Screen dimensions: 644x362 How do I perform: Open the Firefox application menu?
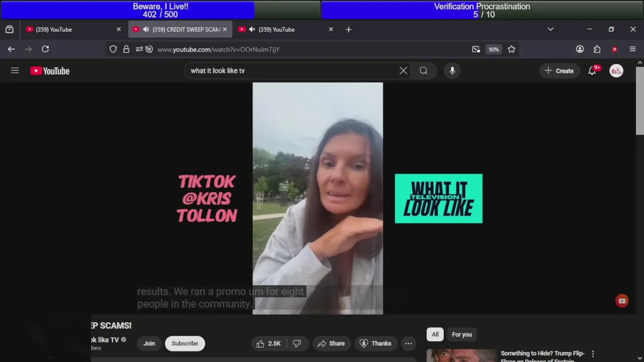[632, 49]
